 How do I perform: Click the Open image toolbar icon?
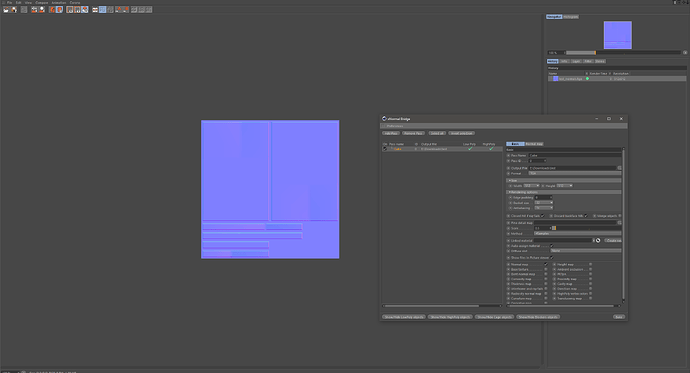click(x=6, y=10)
